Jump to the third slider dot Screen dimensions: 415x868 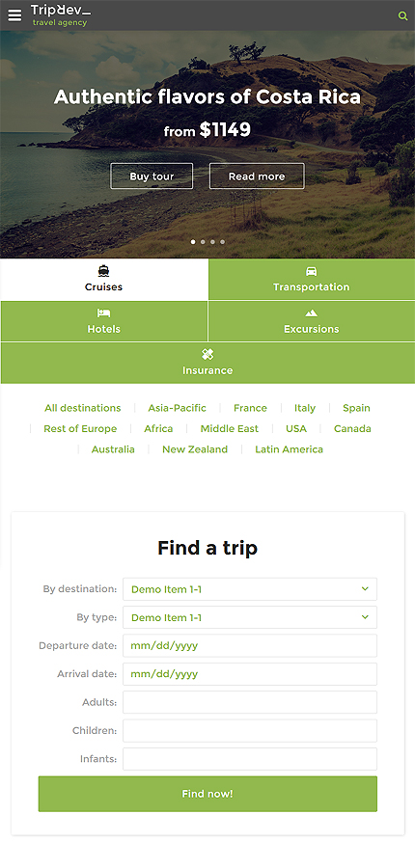212,242
